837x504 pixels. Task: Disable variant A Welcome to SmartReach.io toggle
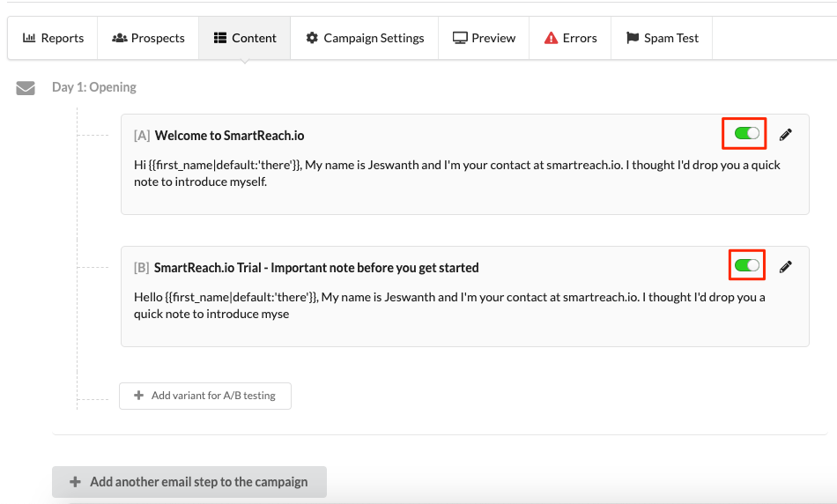click(x=747, y=133)
